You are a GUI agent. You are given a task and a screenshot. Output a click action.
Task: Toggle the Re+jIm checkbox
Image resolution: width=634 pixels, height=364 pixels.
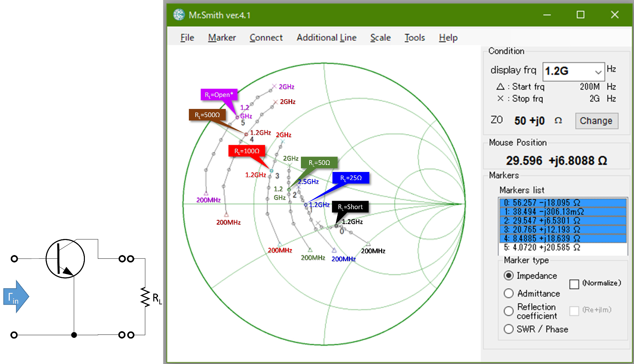[x=574, y=311]
